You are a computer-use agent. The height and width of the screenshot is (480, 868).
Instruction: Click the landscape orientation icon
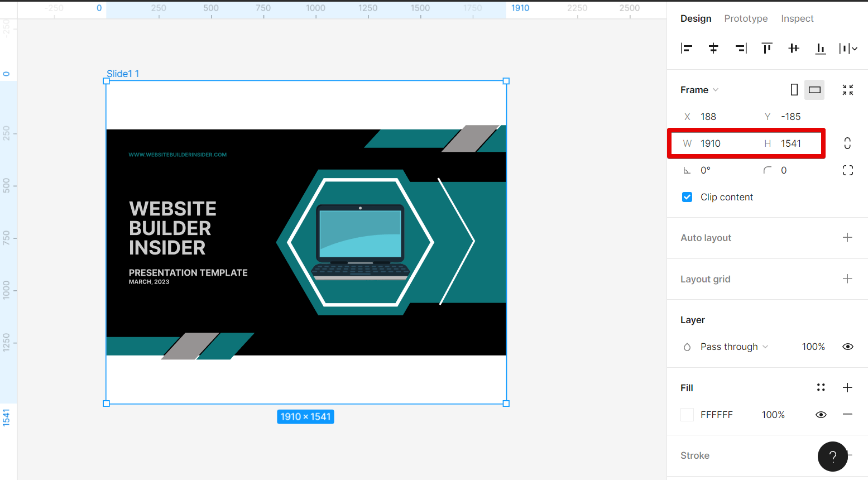coord(814,89)
